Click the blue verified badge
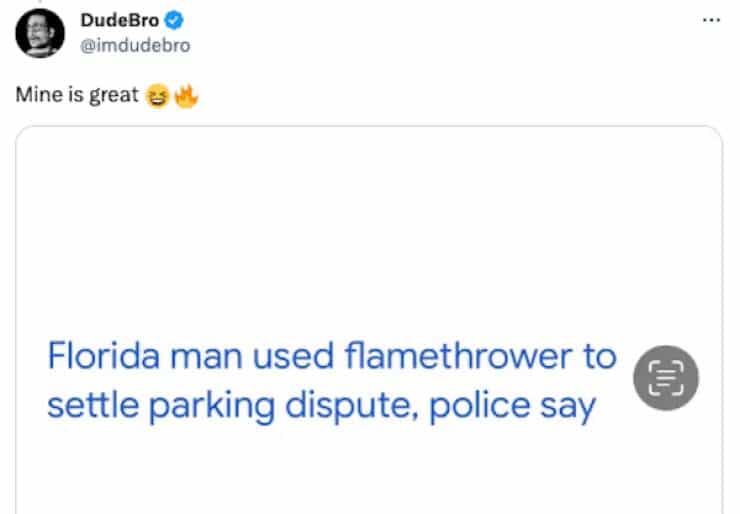This screenshot has width=740, height=514. (172, 21)
